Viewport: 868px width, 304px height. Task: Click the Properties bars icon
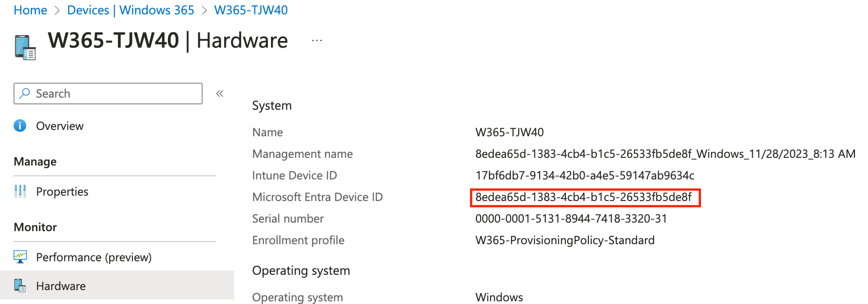click(x=20, y=191)
